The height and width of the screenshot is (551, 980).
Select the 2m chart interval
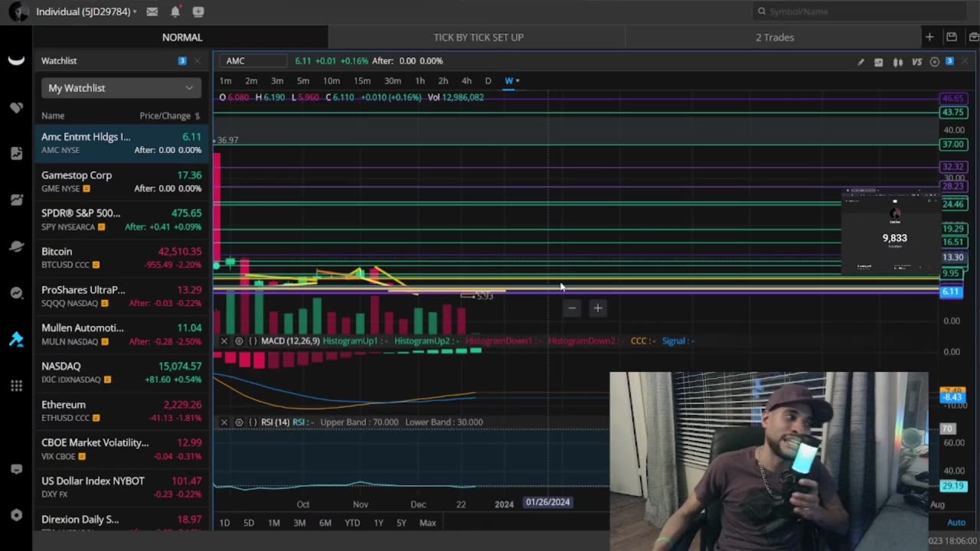click(x=251, y=81)
